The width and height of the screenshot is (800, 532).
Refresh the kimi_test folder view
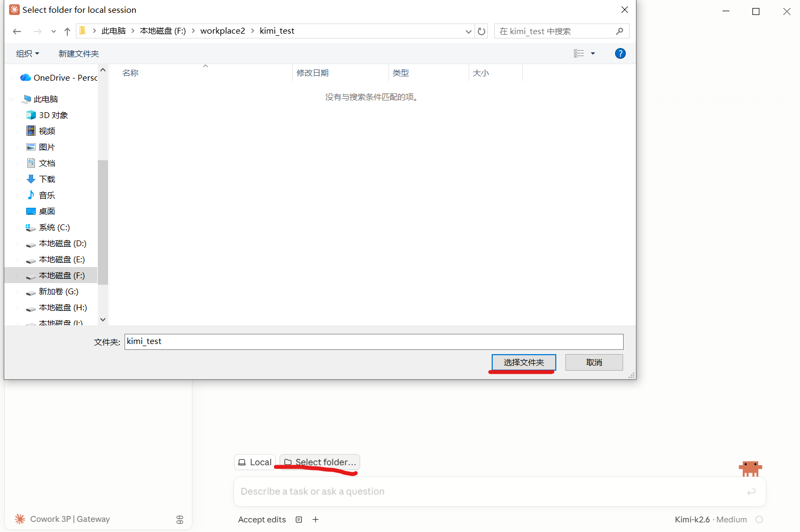tap(481, 32)
